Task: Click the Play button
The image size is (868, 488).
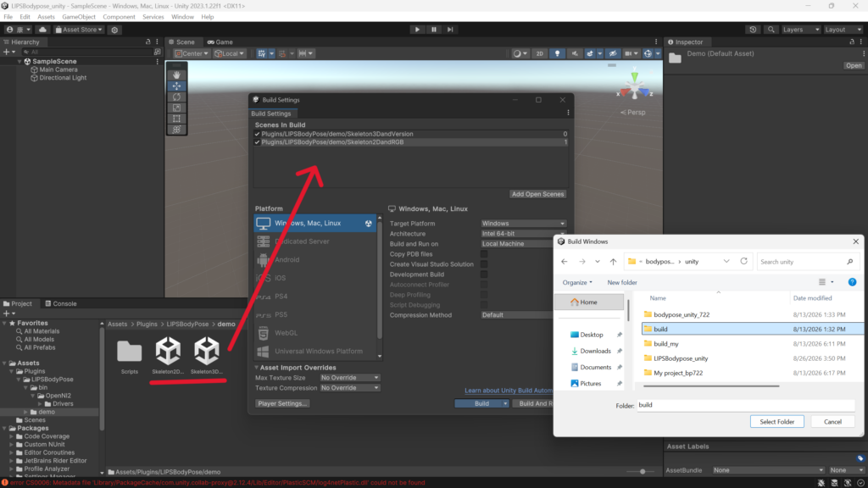Action: click(417, 30)
